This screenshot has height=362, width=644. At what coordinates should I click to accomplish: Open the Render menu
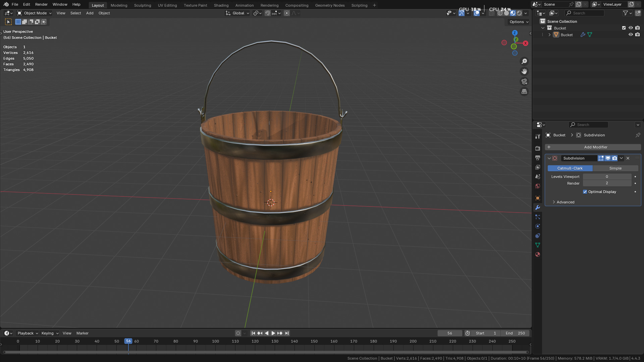(41, 4)
